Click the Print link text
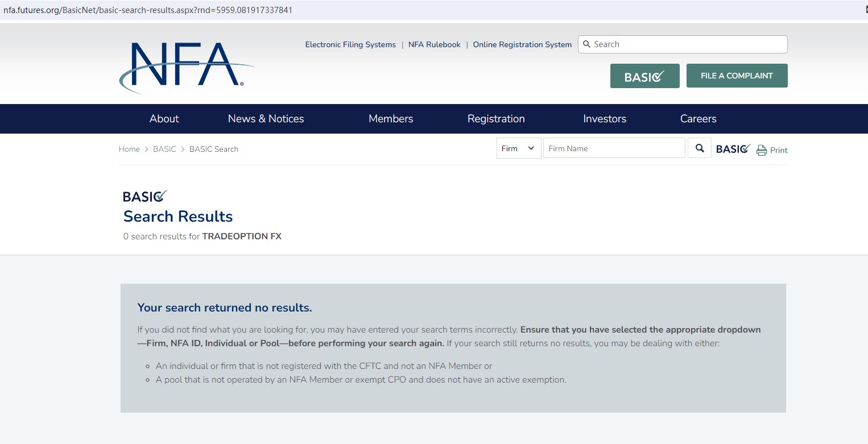Viewport: 868px width, 444px height. [x=779, y=150]
